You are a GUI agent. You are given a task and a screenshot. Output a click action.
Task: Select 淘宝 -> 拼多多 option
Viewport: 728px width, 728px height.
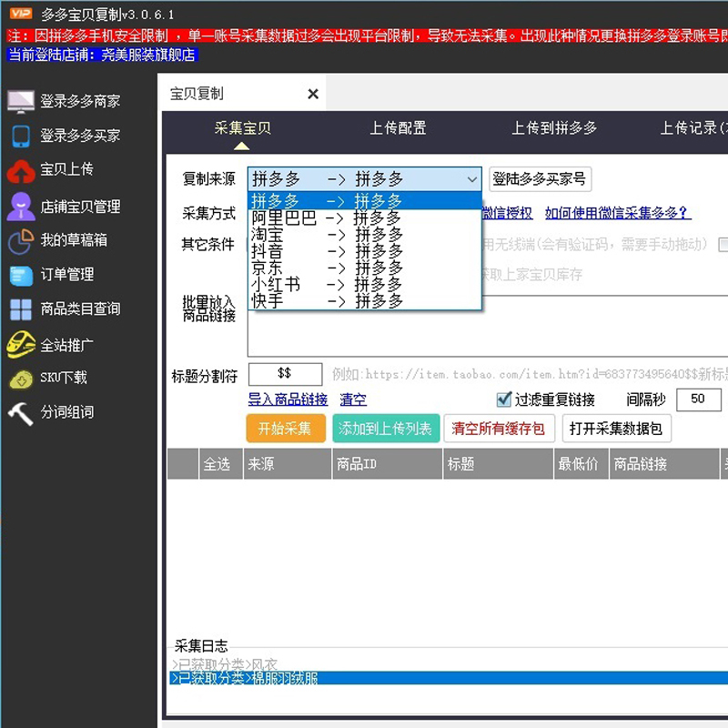click(365, 235)
